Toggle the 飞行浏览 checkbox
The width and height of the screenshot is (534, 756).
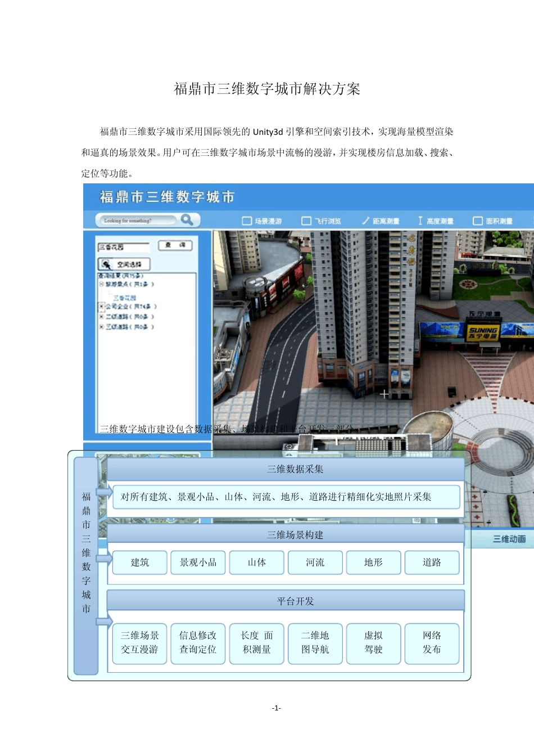point(306,221)
